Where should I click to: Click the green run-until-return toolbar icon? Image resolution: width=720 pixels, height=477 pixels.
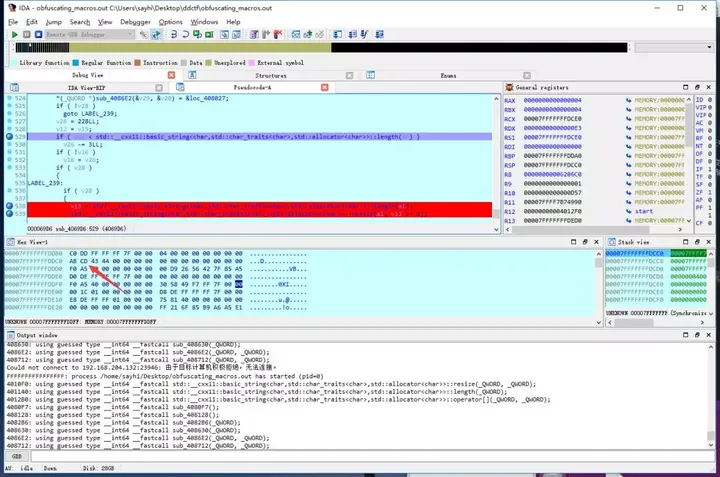click(197, 34)
